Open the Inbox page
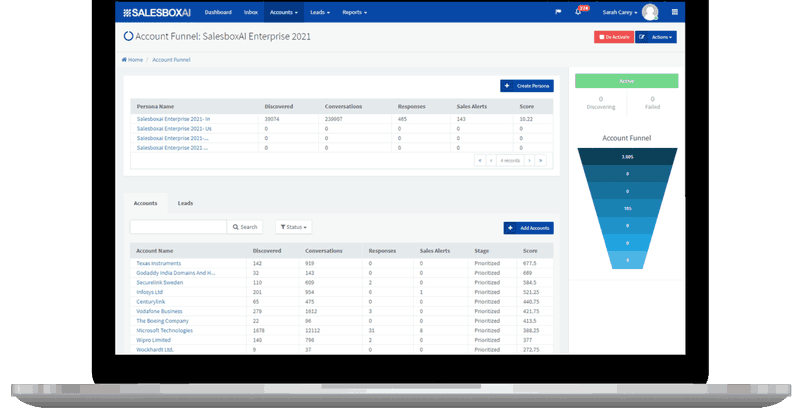This screenshot has width=800, height=419. point(251,12)
